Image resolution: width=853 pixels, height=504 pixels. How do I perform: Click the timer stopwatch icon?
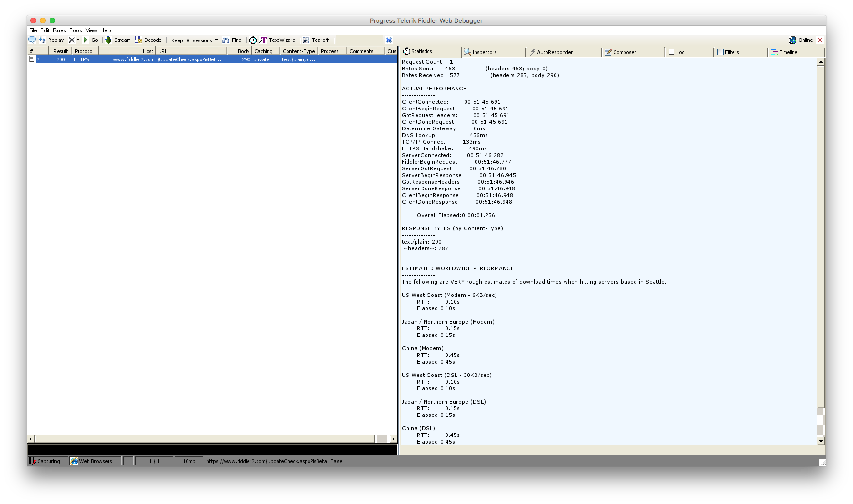tap(253, 40)
